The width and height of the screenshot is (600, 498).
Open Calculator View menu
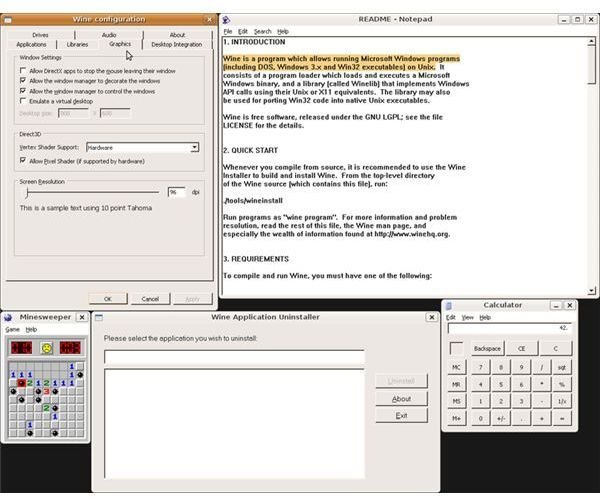(x=468, y=317)
